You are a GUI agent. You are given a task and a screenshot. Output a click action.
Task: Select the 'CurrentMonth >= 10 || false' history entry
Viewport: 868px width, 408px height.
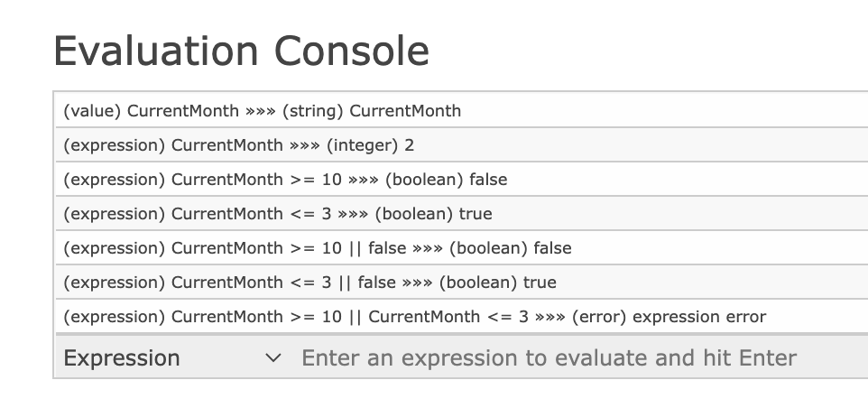click(x=462, y=248)
